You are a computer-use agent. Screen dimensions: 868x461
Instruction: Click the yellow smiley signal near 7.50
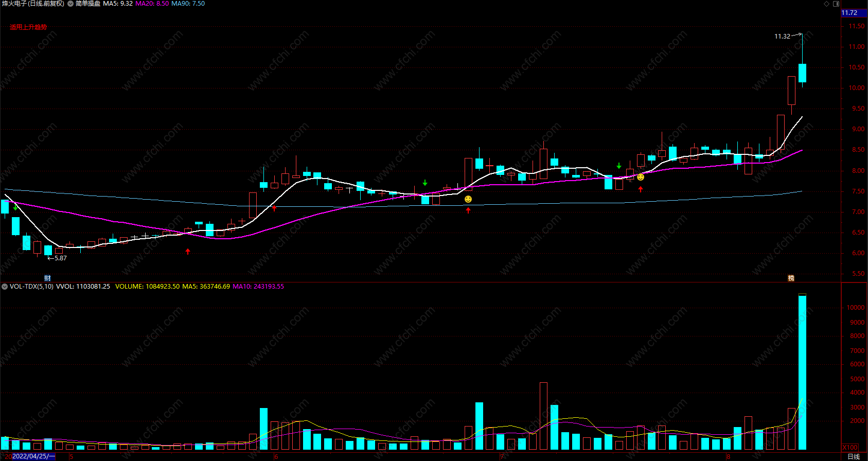tap(468, 199)
